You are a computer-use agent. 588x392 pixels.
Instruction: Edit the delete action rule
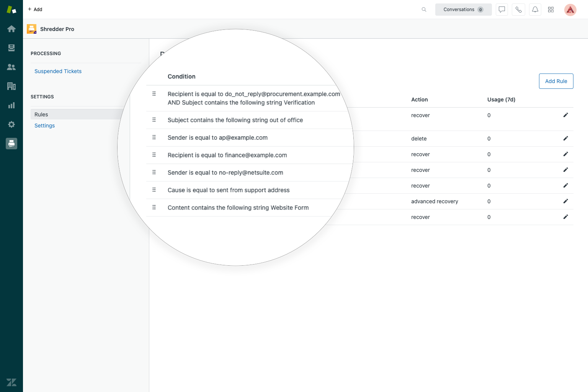(x=565, y=139)
